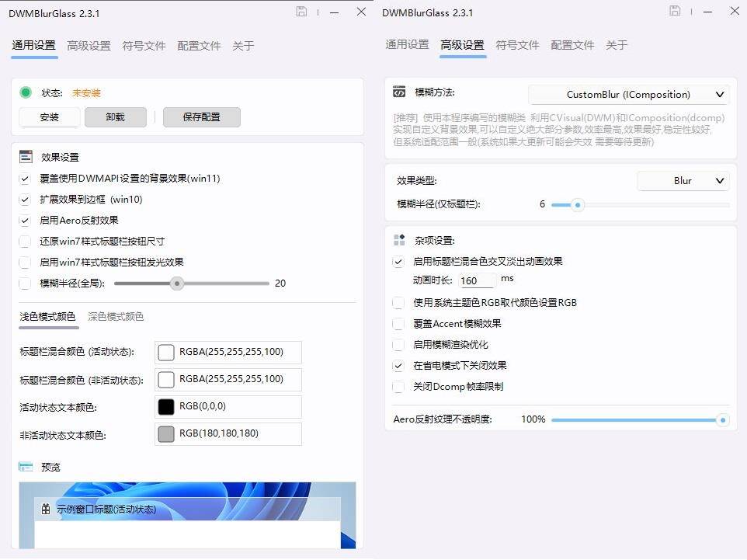The height and width of the screenshot is (560, 747).
Task: Select 高级设置 tab in right window
Action: [x=462, y=45]
